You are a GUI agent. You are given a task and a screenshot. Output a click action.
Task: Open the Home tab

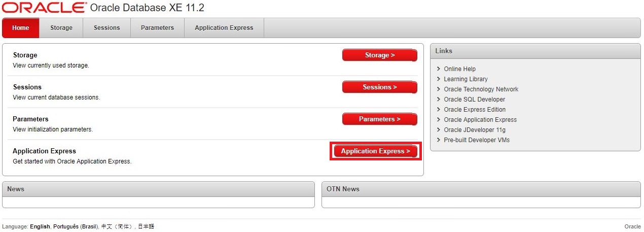click(x=21, y=28)
